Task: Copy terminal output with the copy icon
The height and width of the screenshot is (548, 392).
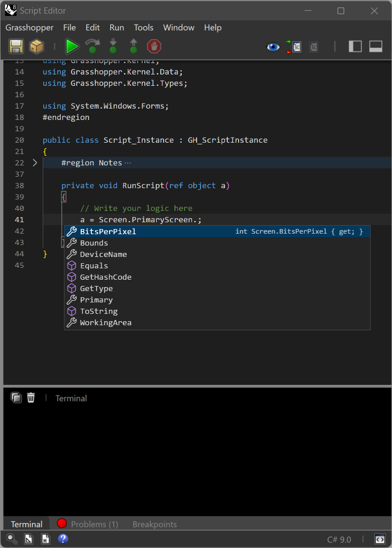Action: click(x=16, y=397)
